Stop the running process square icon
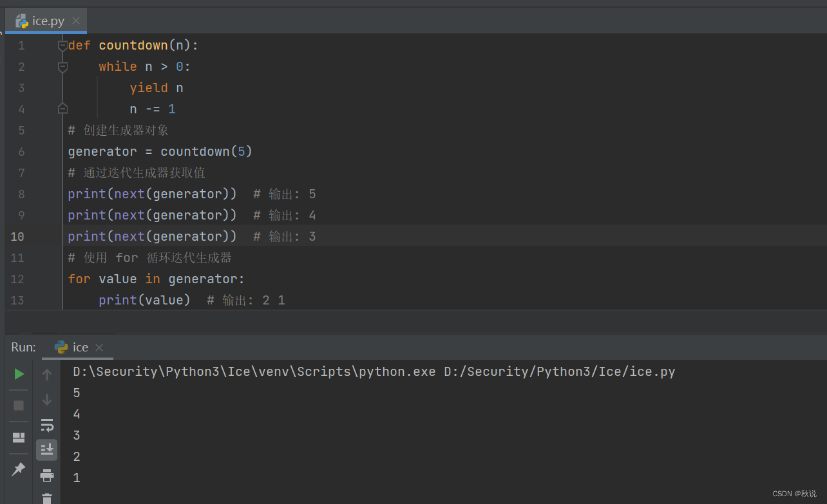 tap(19, 406)
